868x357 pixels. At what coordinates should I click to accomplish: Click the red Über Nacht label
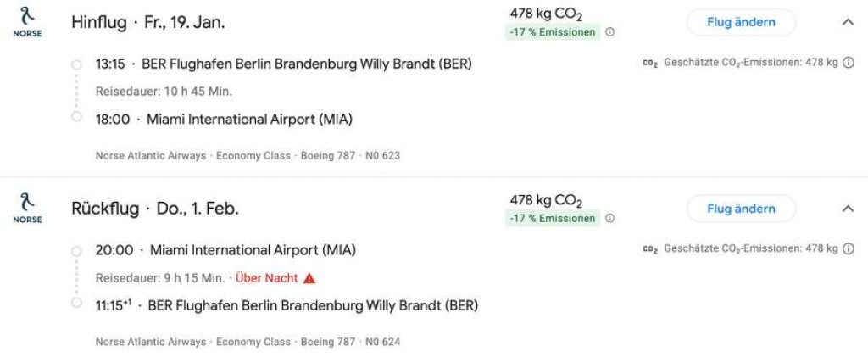pos(266,278)
